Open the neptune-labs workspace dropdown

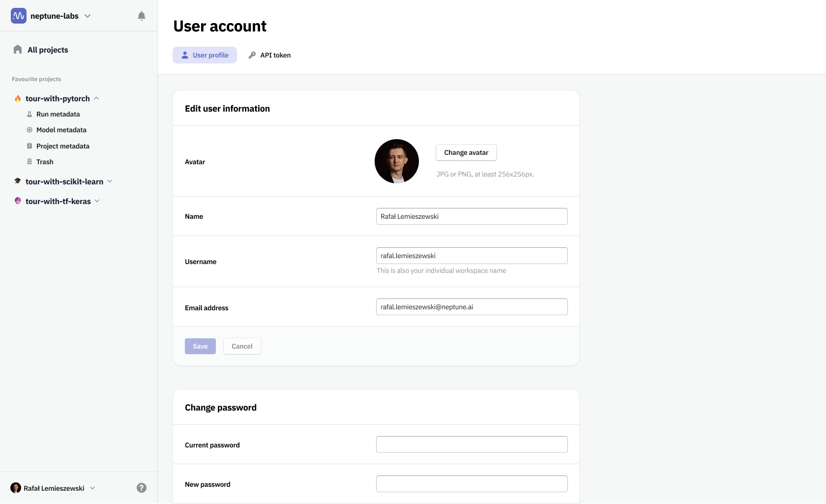[x=88, y=16]
